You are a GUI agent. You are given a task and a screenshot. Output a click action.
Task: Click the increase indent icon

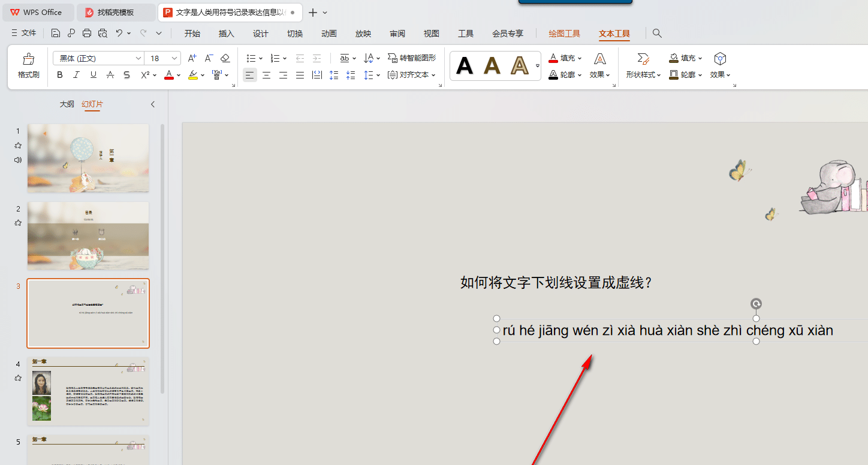click(317, 58)
